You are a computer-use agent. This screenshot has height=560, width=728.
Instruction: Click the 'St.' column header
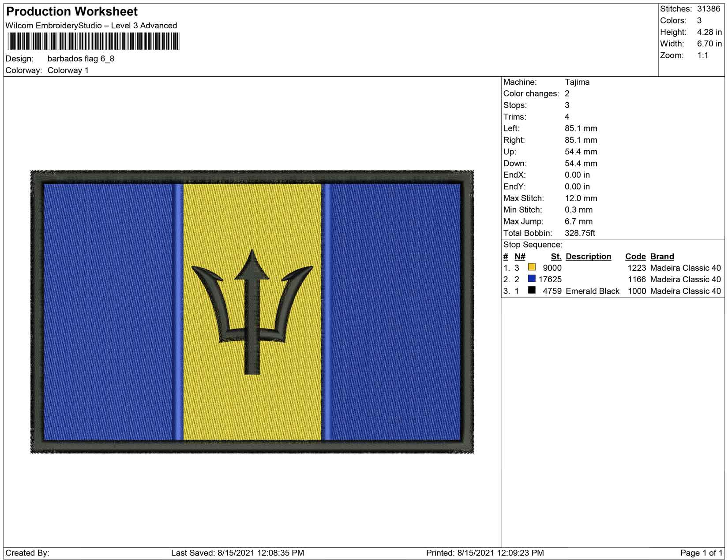tap(556, 257)
